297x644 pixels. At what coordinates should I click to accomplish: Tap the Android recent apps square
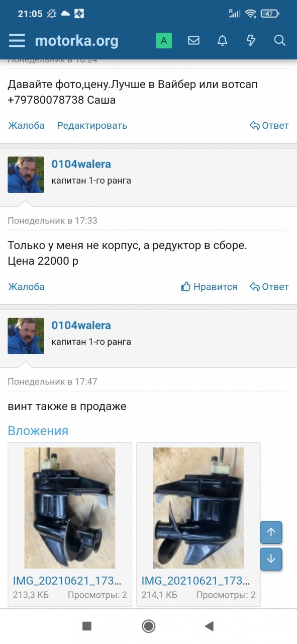[87, 626]
